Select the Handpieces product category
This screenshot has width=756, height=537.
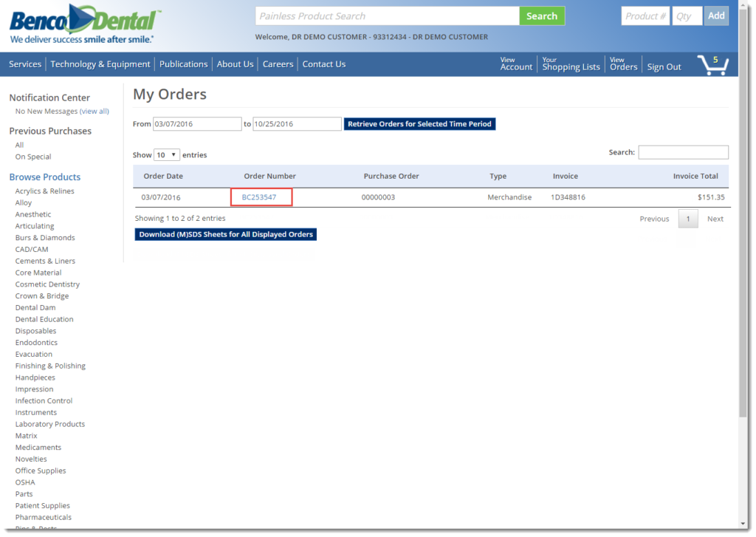tap(35, 377)
